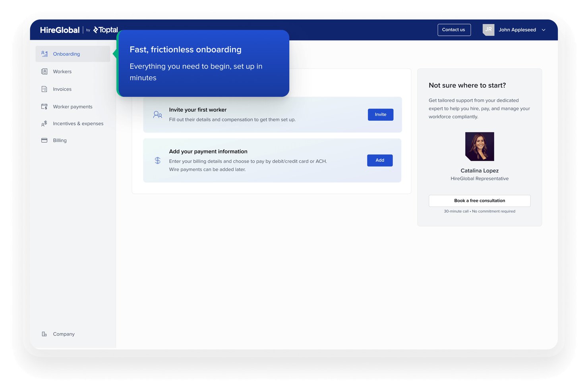Open Incentives & expenses text label

(x=78, y=124)
